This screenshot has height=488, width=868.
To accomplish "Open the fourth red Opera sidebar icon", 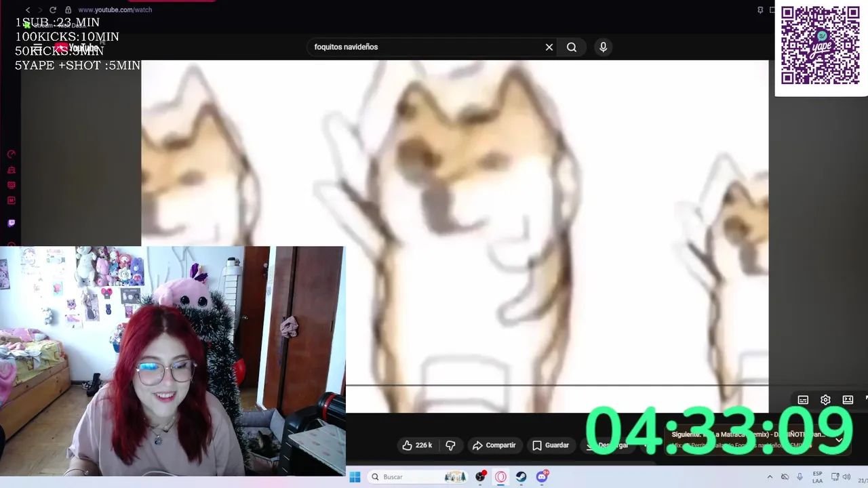I will point(11,201).
